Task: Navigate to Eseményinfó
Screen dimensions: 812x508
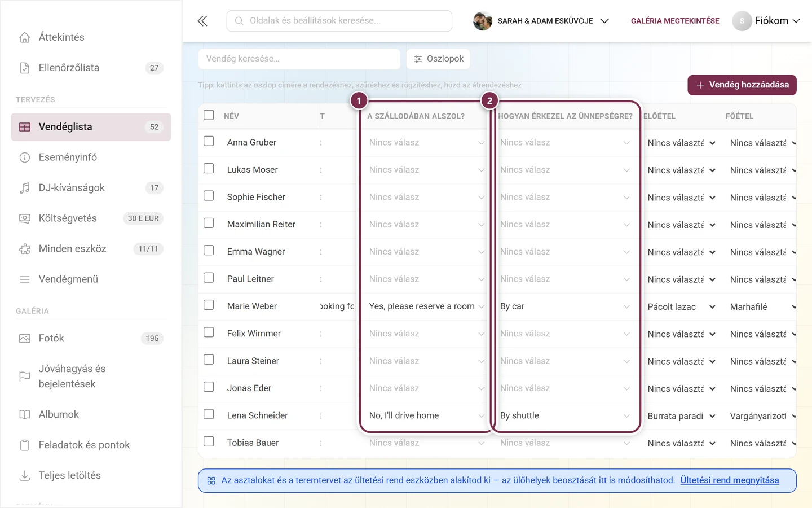Action: 91,157
